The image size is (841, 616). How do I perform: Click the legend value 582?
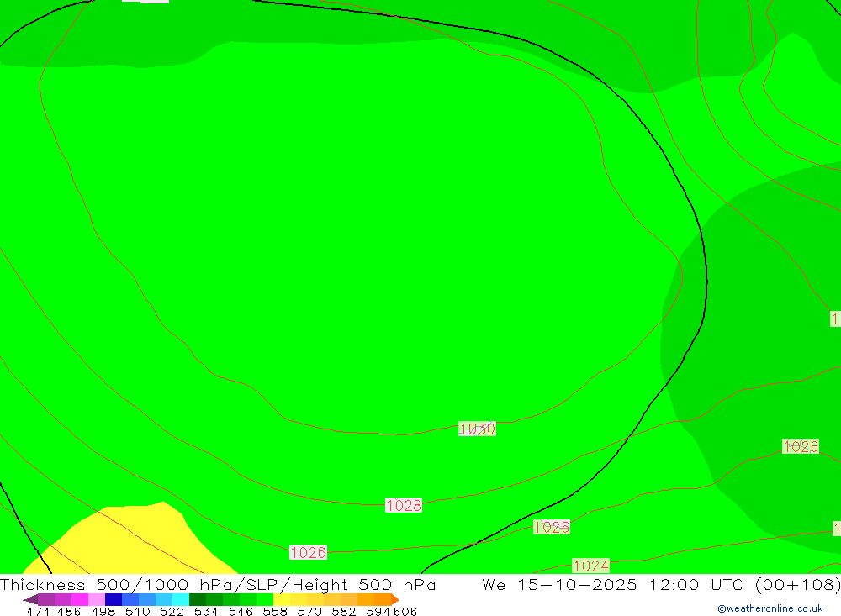(343, 612)
